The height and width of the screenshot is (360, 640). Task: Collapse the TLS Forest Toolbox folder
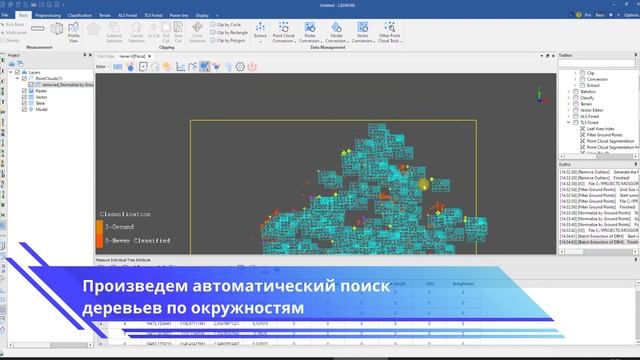(569, 122)
